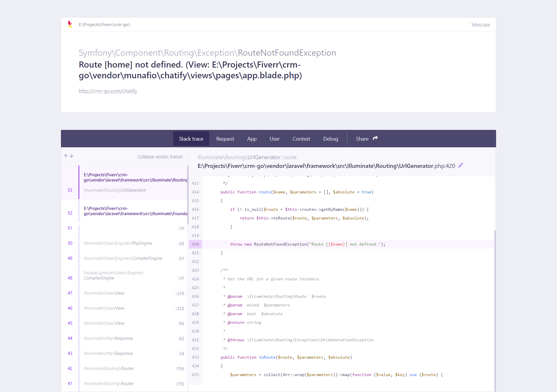
Task: Select frame 42 Router :759
Action: click(125, 369)
